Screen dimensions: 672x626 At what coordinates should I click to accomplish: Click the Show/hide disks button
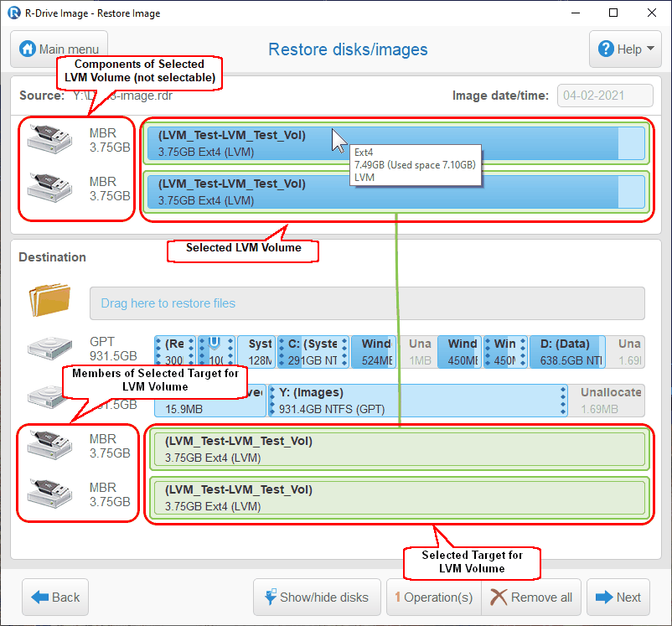317,597
